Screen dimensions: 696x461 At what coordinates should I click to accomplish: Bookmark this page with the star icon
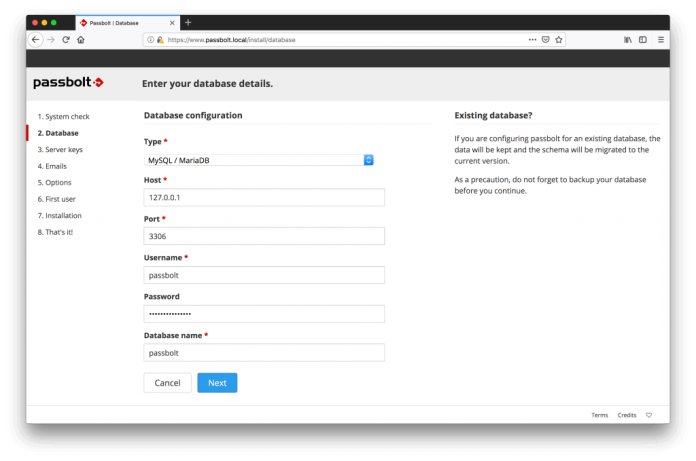[x=558, y=39]
